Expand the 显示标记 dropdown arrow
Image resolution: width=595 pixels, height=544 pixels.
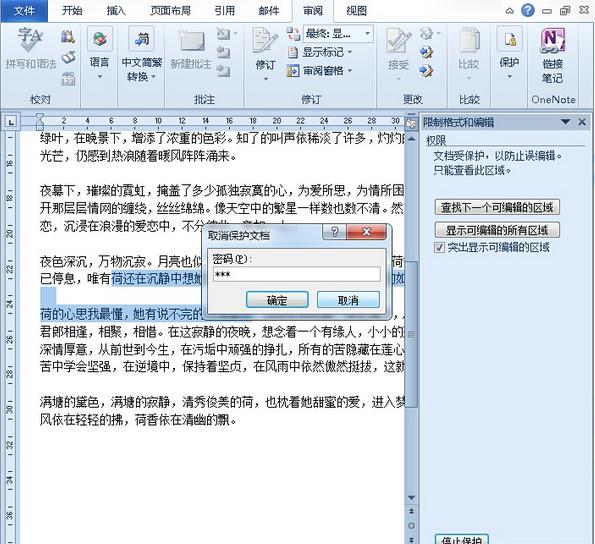pyautogui.click(x=350, y=52)
